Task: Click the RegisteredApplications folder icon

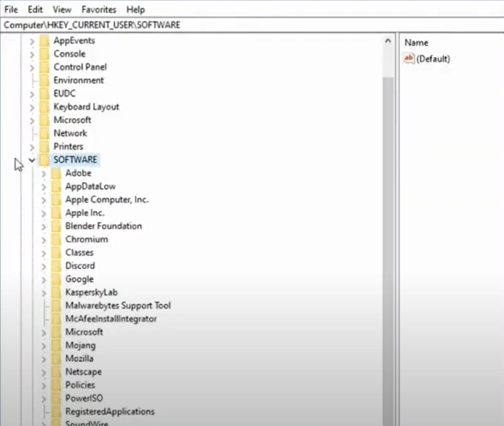Action: tap(56, 411)
